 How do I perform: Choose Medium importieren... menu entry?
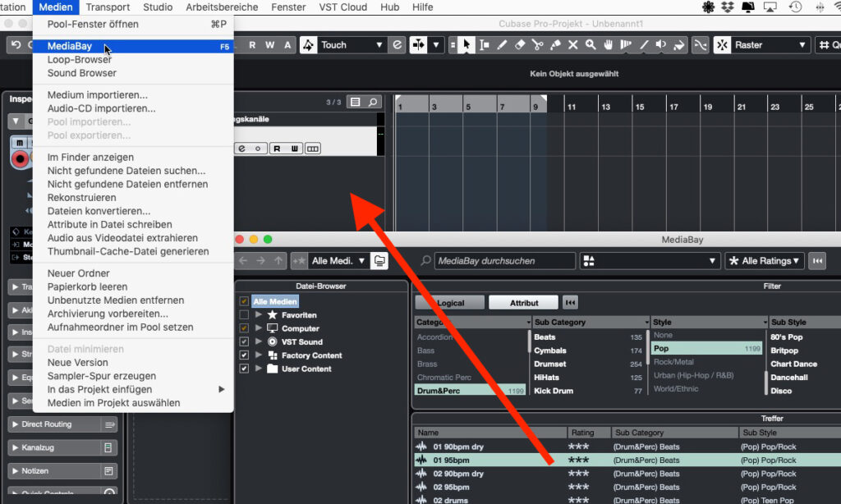[133, 95]
